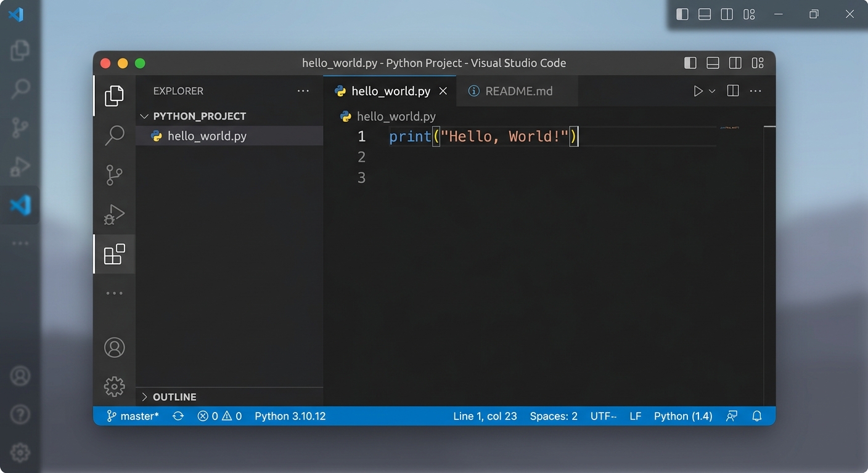The image size is (868, 473).
Task: Select highlighted VS Code icon in background sidebar
Action: click(x=20, y=204)
